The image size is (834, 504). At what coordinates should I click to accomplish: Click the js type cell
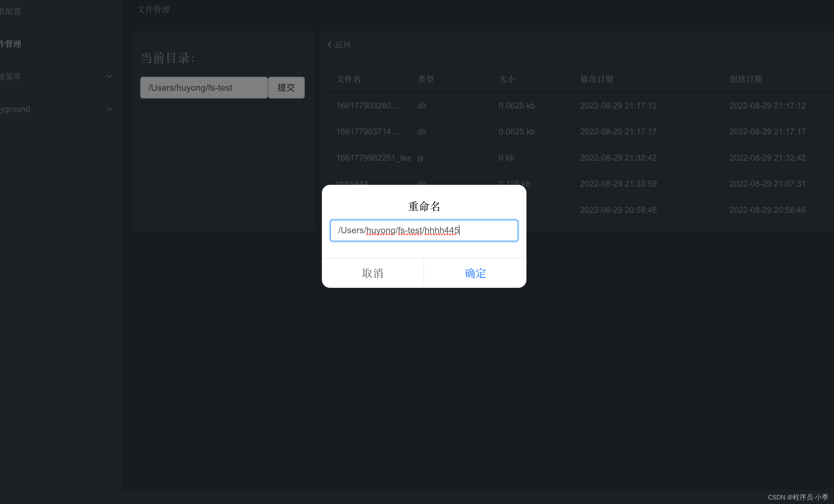[420, 158]
